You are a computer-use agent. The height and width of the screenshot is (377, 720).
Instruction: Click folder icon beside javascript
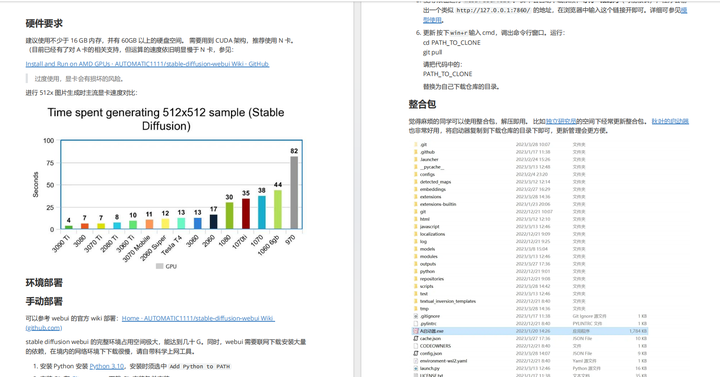coord(416,226)
